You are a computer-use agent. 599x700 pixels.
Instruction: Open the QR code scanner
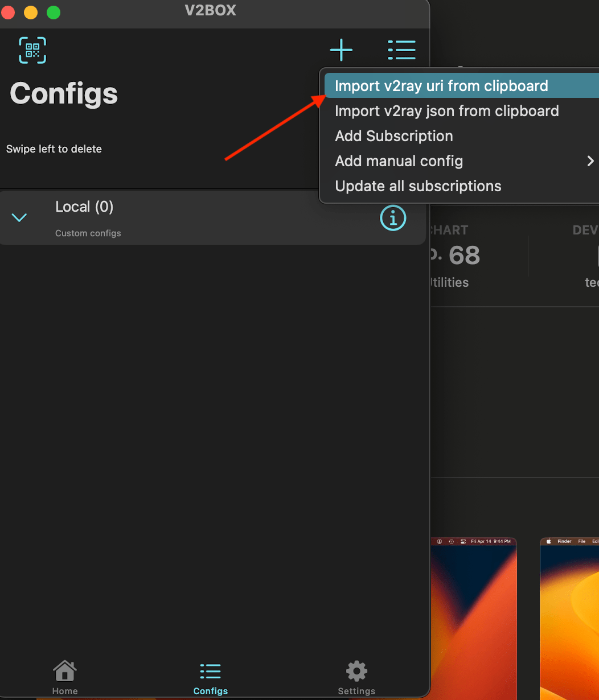pos(32,50)
